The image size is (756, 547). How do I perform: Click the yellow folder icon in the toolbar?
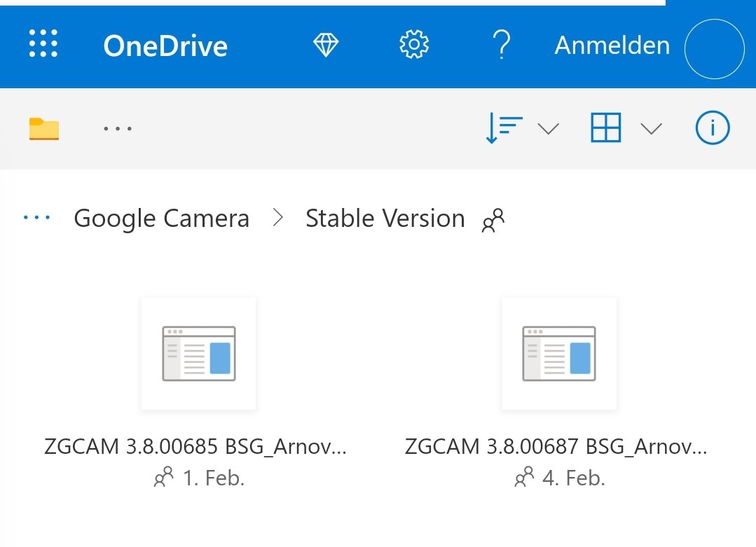pos(44,129)
